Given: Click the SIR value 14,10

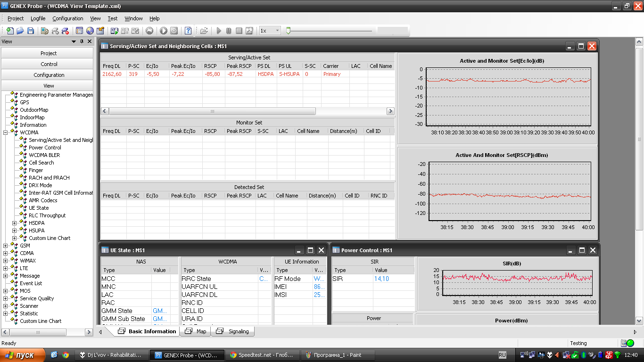Looking at the screenshot, I should pos(381,279).
